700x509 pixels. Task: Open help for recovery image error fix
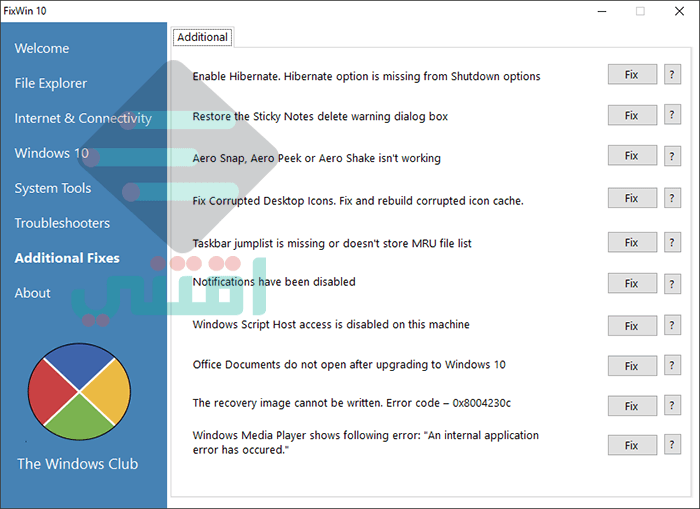point(672,405)
